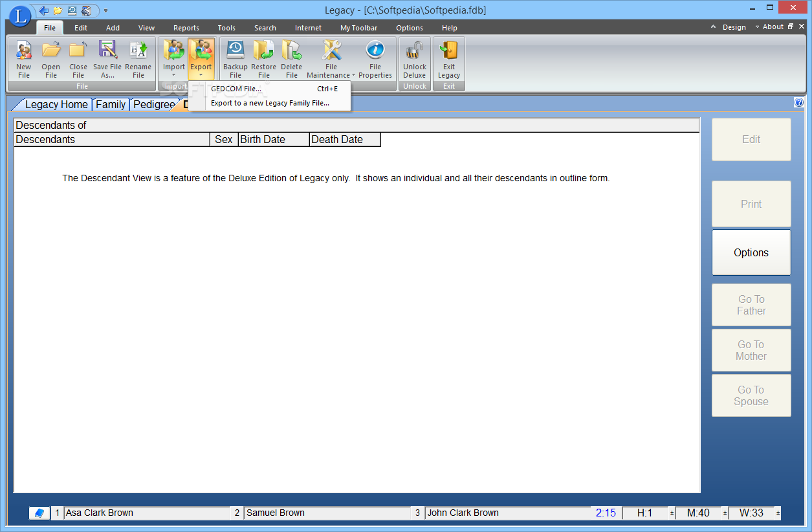This screenshot has height=532, width=812.
Task: Click the Save File As floppy icon
Action: click(107, 50)
